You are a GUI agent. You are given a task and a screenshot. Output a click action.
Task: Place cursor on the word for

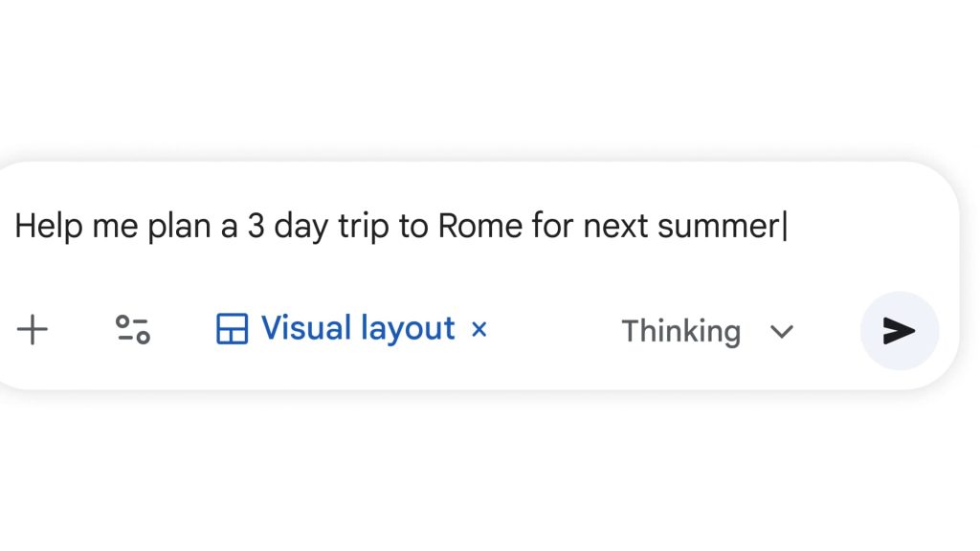coord(553,227)
